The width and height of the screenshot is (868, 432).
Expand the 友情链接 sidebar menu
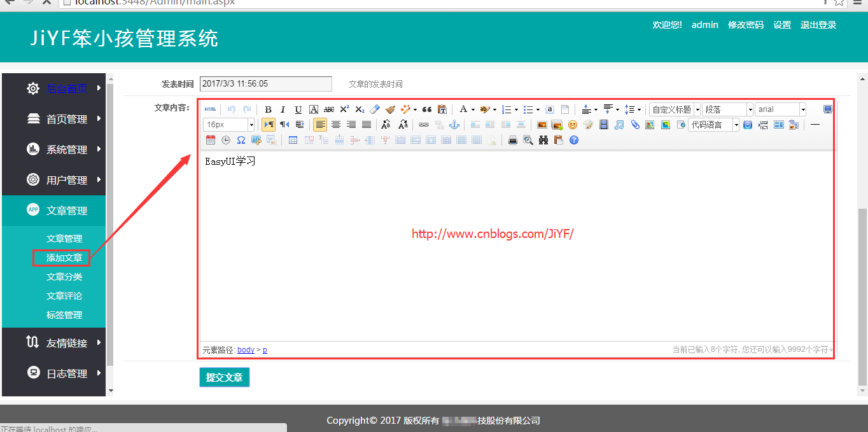tap(53, 343)
